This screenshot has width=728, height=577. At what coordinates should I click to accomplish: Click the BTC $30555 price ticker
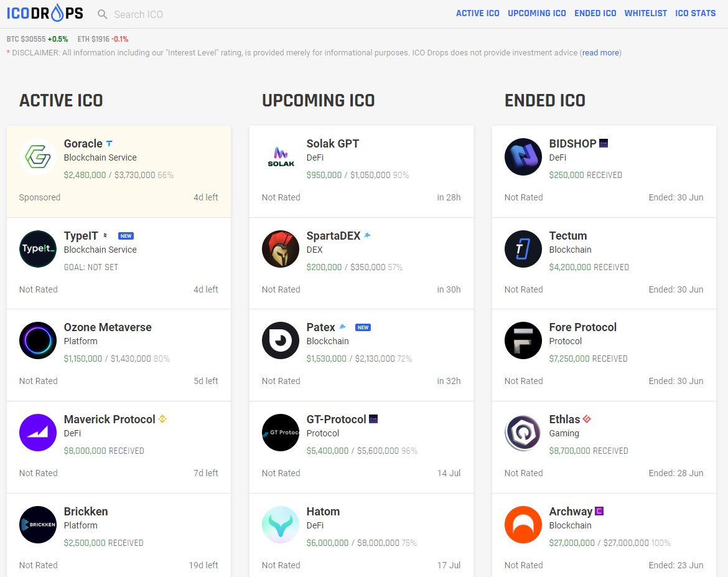tap(37, 39)
